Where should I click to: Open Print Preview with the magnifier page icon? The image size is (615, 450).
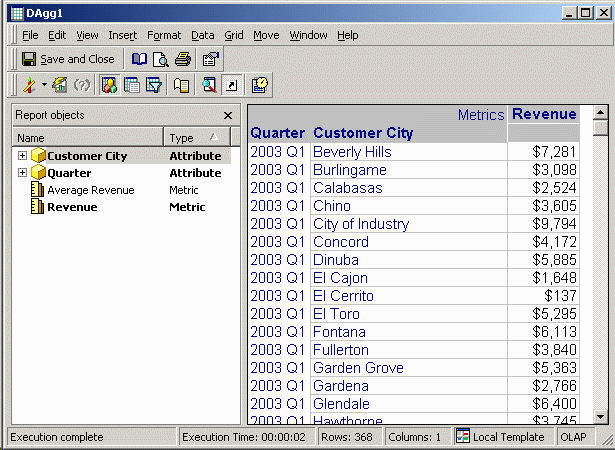coord(160,59)
